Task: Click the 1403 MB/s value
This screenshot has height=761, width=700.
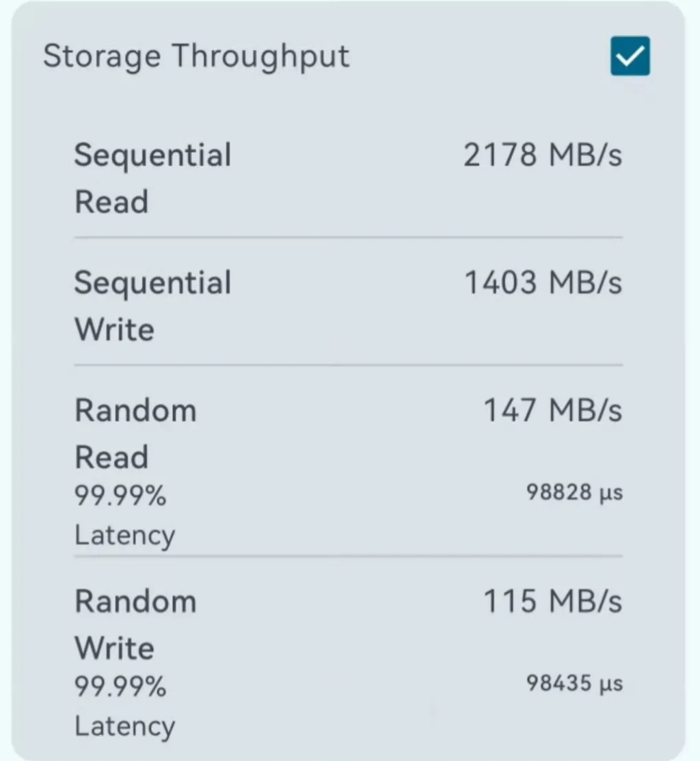Action: pos(543,282)
